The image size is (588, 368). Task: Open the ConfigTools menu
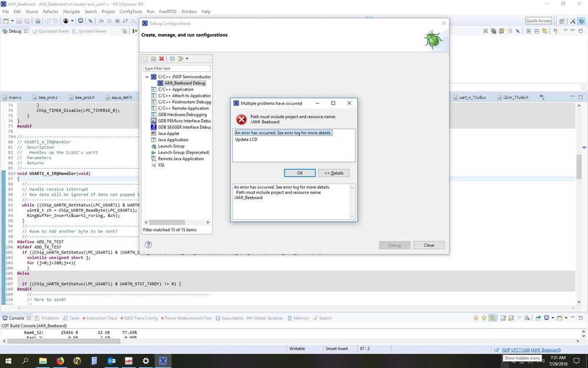[x=131, y=12]
